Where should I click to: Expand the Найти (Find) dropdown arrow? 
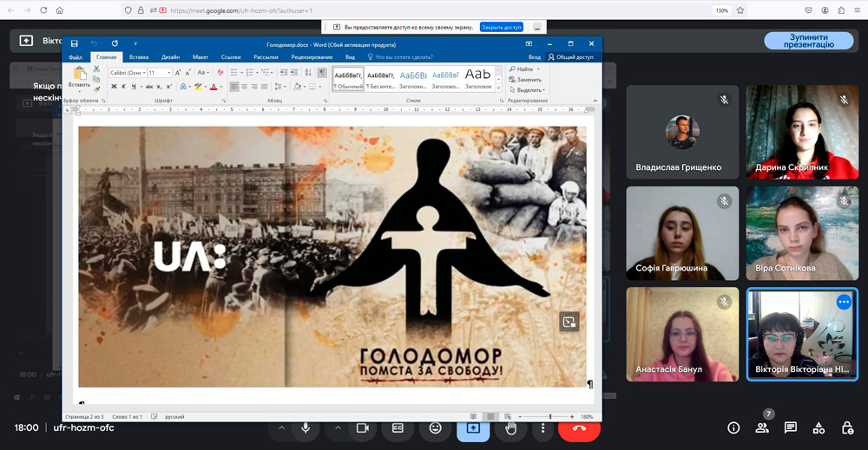tap(538, 69)
